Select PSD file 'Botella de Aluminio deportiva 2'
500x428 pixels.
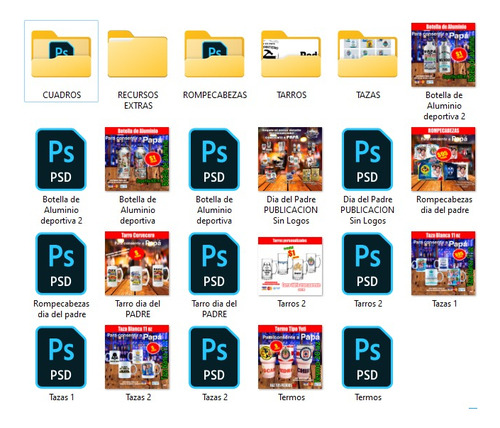click(x=61, y=159)
